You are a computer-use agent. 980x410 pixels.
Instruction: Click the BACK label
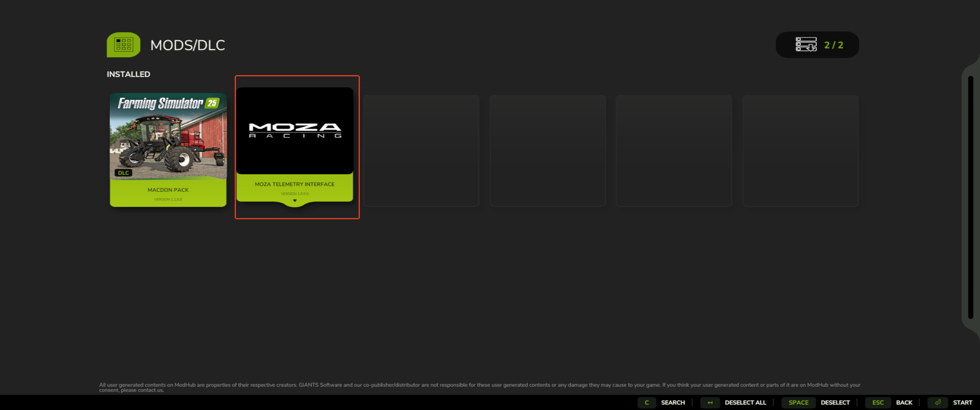click(x=904, y=402)
